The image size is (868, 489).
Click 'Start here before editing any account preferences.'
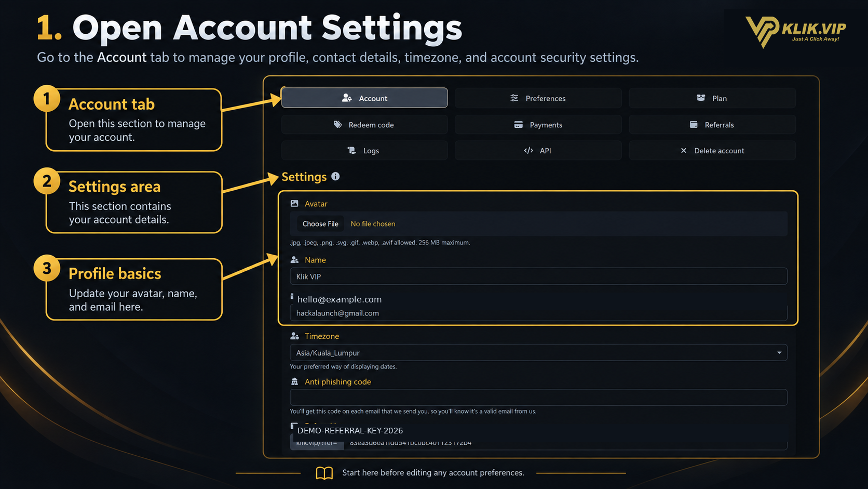coord(433,472)
